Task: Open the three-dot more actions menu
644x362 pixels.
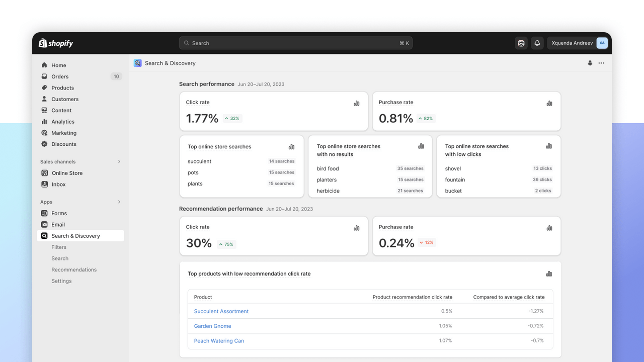Action: click(x=601, y=63)
